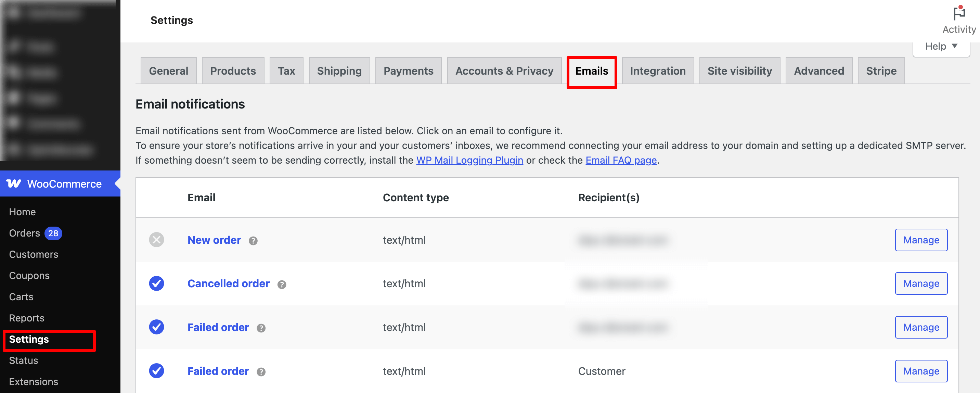Viewport: 980px width, 393px height.
Task: Open the Integration tab
Action: [x=658, y=71]
